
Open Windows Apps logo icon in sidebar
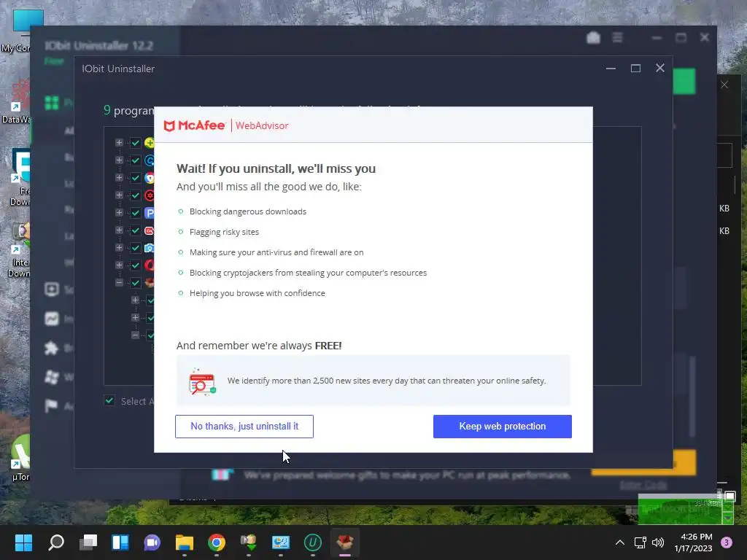pos(52,377)
